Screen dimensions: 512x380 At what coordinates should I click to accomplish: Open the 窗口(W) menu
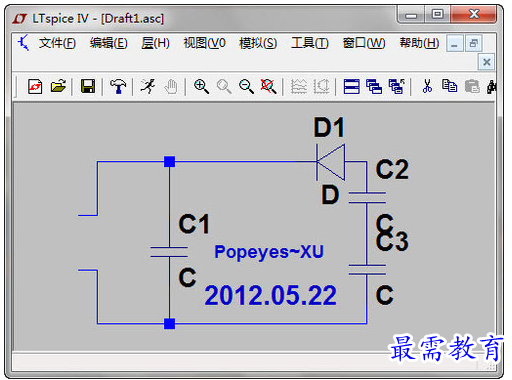364,43
